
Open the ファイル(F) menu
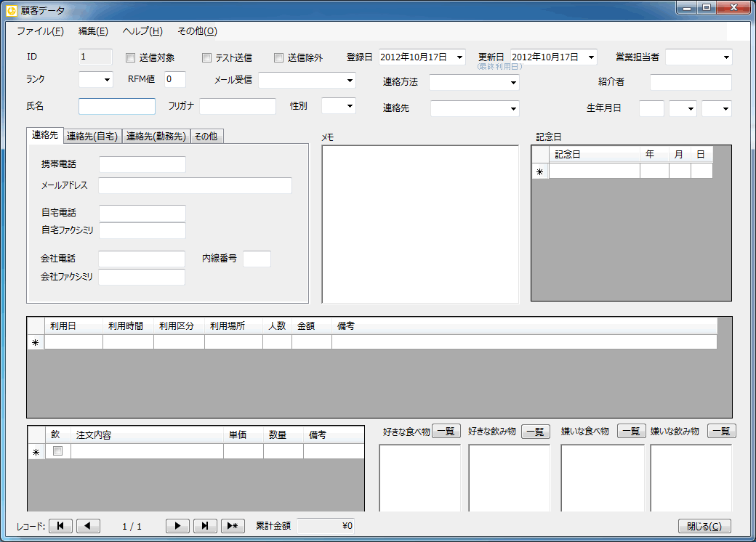(40, 31)
